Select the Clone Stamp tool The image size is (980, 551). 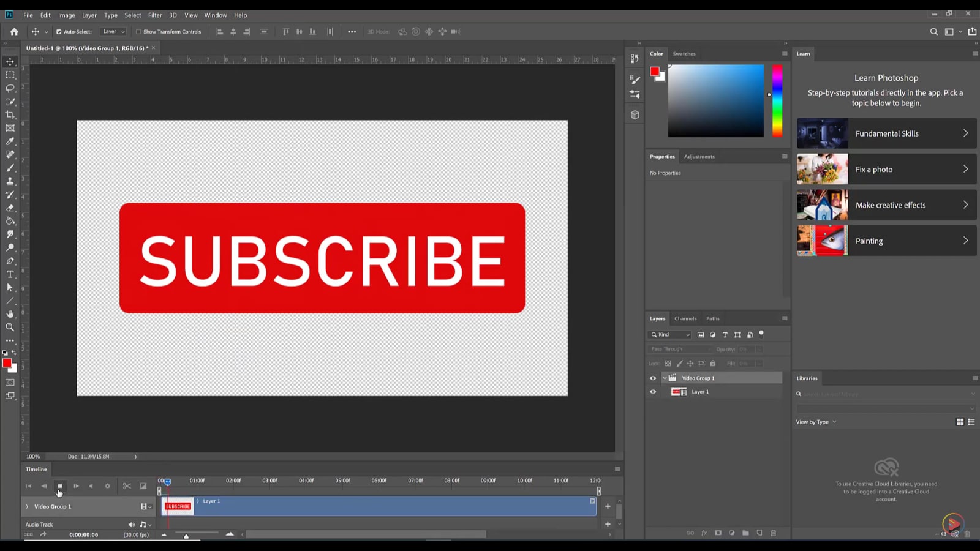pos(10,181)
